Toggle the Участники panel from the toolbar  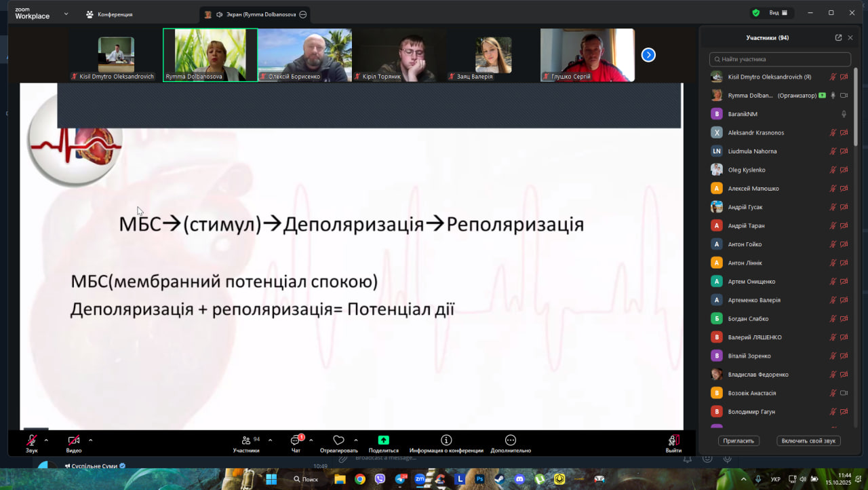(246, 440)
